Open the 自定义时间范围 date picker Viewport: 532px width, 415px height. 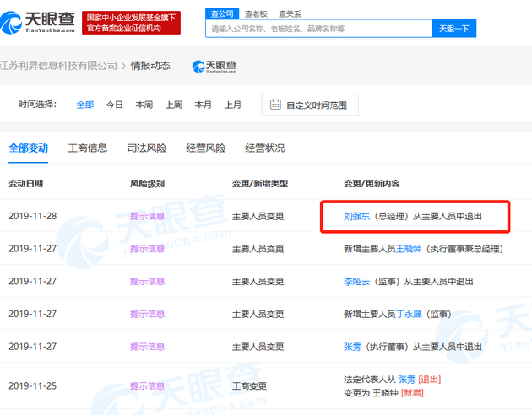[x=317, y=105]
